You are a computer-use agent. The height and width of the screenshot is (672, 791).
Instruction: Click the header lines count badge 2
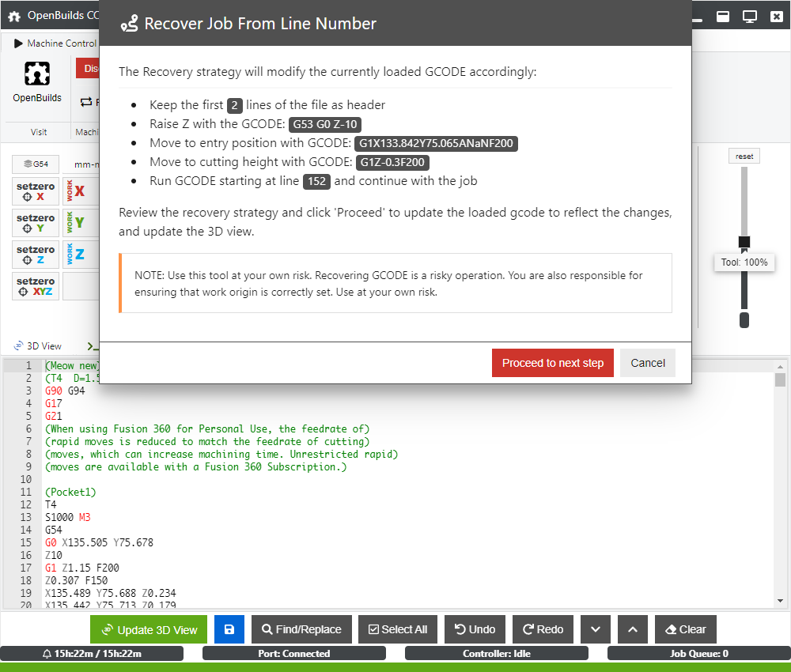click(235, 105)
